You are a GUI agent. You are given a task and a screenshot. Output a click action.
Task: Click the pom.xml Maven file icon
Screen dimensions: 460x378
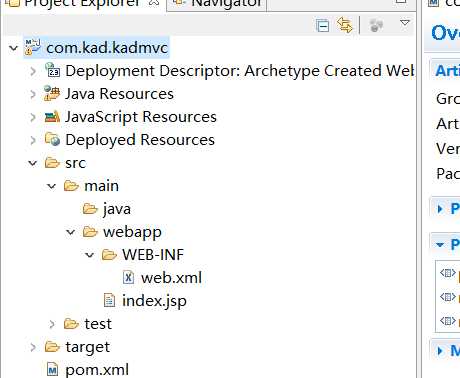click(52, 369)
